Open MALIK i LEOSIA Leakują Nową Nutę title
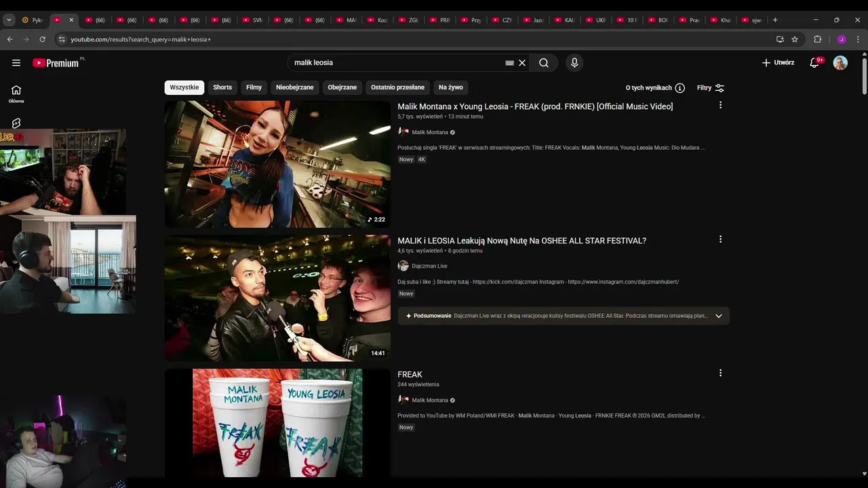Viewport: 868px width, 488px height. pyautogui.click(x=521, y=241)
